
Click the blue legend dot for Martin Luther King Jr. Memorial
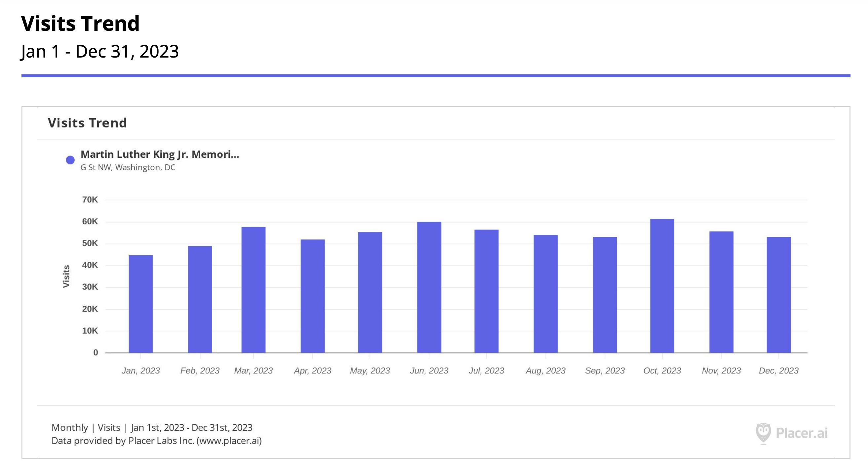point(70,160)
